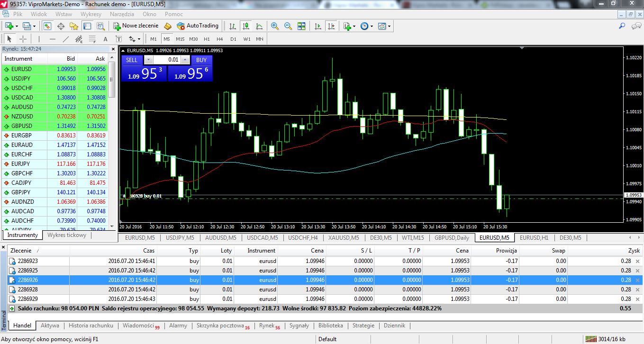This screenshot has height=344, width=644.
Task: Switch chart to bar chart style
Action: coord(233,26)
